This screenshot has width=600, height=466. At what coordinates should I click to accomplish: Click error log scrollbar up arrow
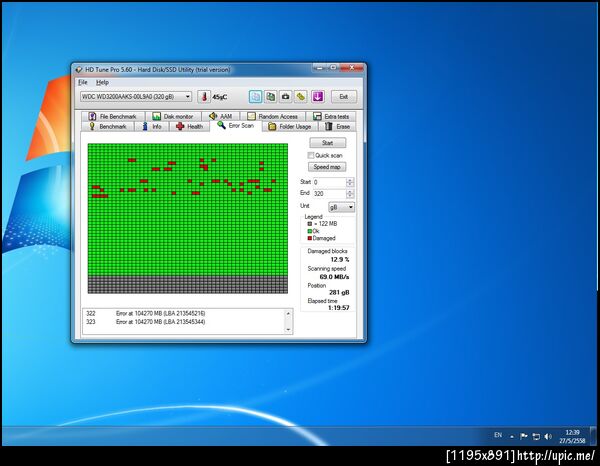pyautogui.click(x=288, y=313)
